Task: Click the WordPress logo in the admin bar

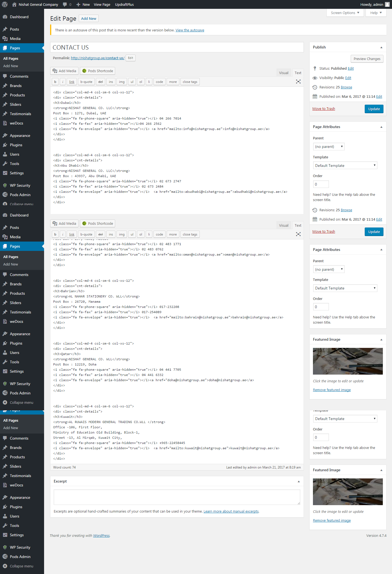Action: pyautogui.click(x=5, y=4)
